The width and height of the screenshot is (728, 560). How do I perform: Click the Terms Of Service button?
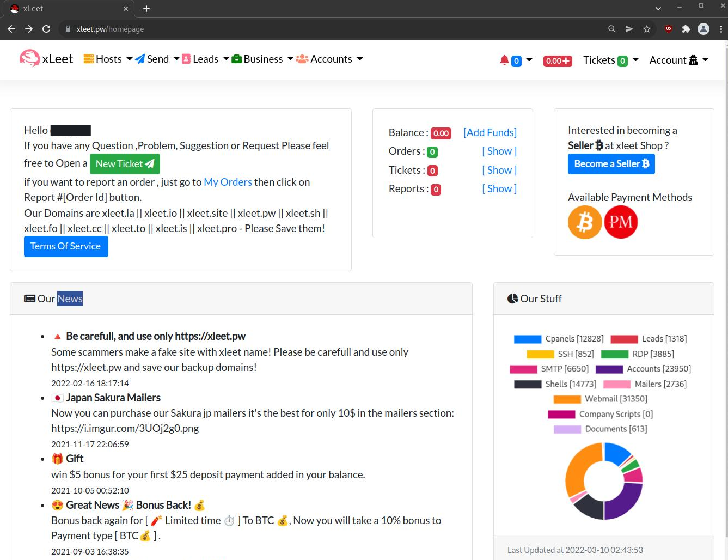66,246
